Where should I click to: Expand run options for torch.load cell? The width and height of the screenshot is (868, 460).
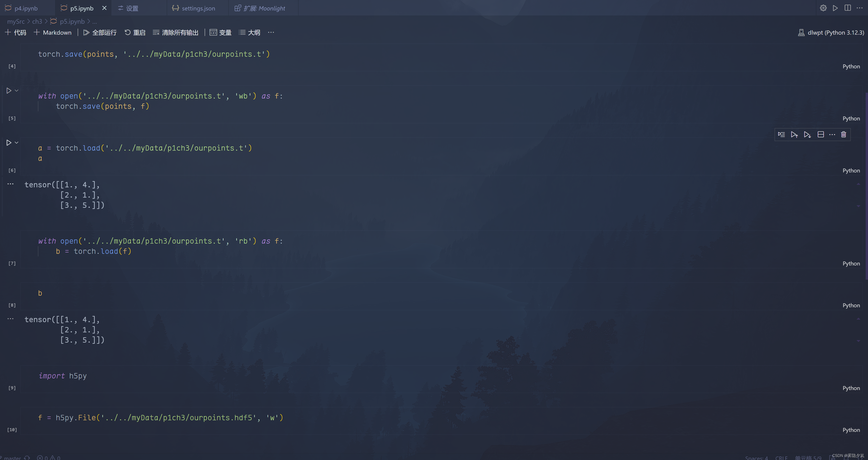coord(17,143)
